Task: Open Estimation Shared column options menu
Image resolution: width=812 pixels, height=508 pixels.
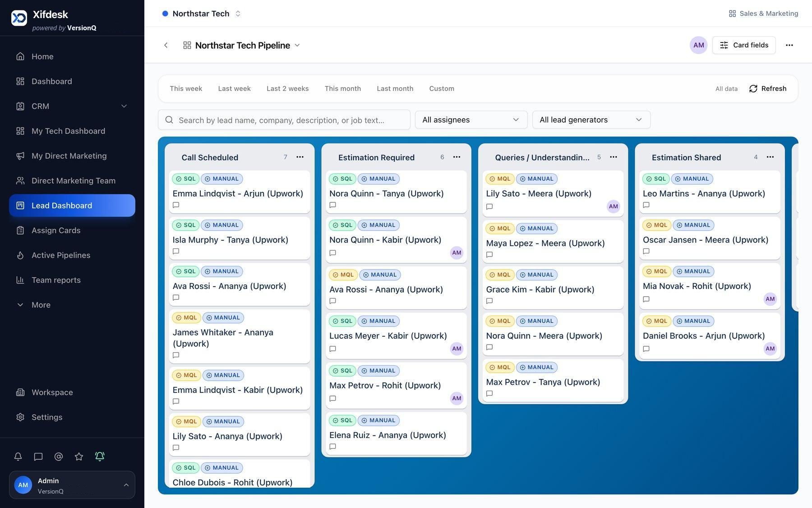Action: click(770, 157)
